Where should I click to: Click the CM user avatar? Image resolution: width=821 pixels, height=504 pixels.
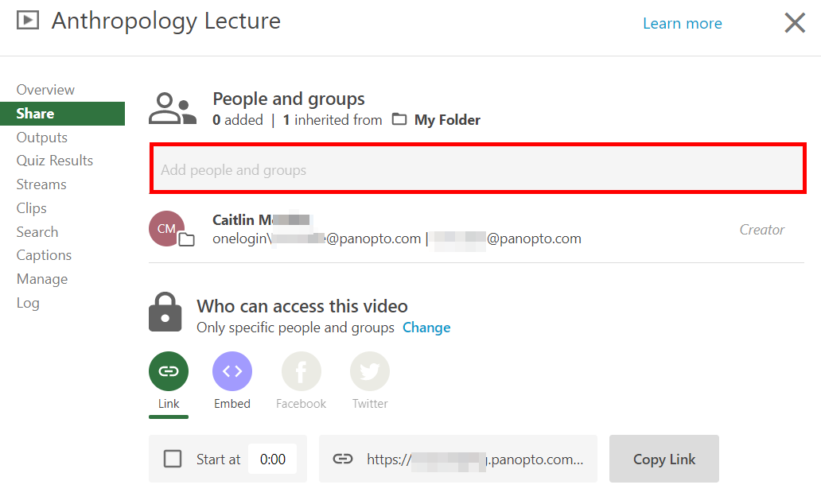[x=166, y=229]
